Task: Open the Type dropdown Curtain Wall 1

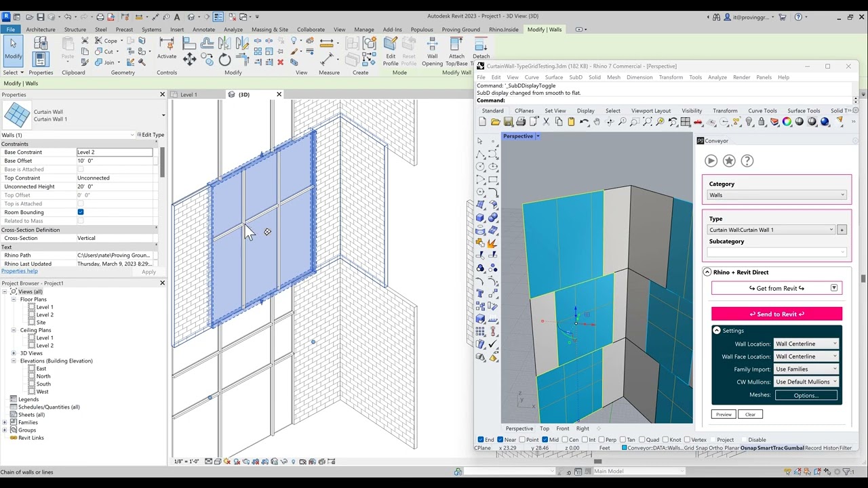Action: [x=771, y=230]
